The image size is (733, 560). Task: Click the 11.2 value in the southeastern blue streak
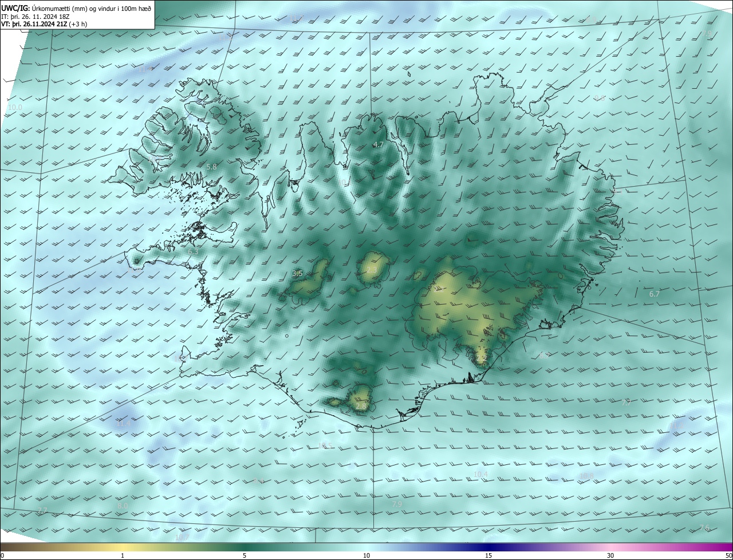point(678,426)
